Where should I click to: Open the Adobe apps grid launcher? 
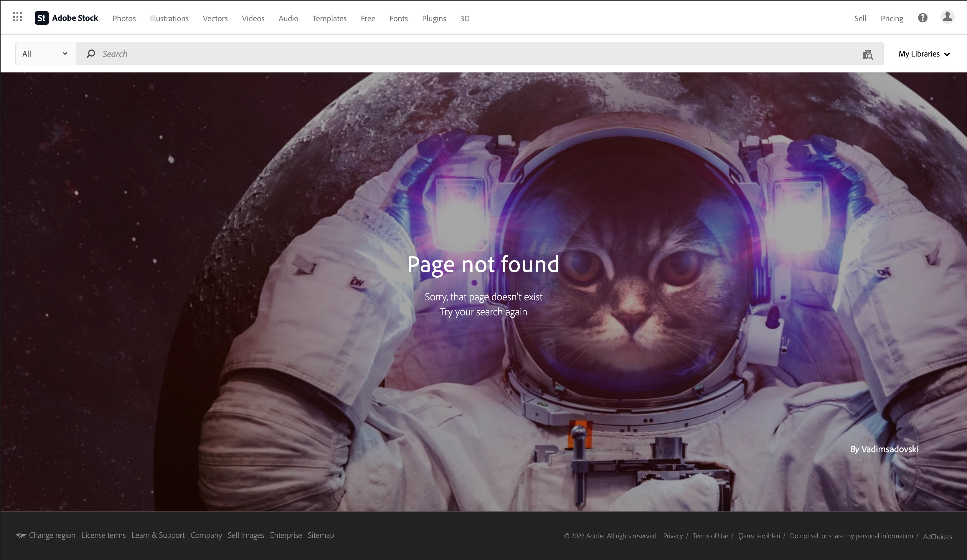tap(17, 17)
